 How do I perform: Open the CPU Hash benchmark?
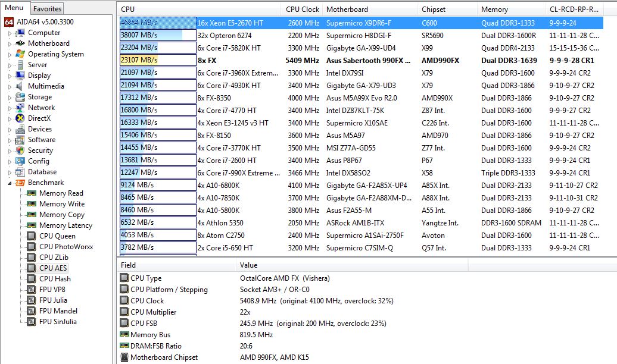[x=55, y=279]
